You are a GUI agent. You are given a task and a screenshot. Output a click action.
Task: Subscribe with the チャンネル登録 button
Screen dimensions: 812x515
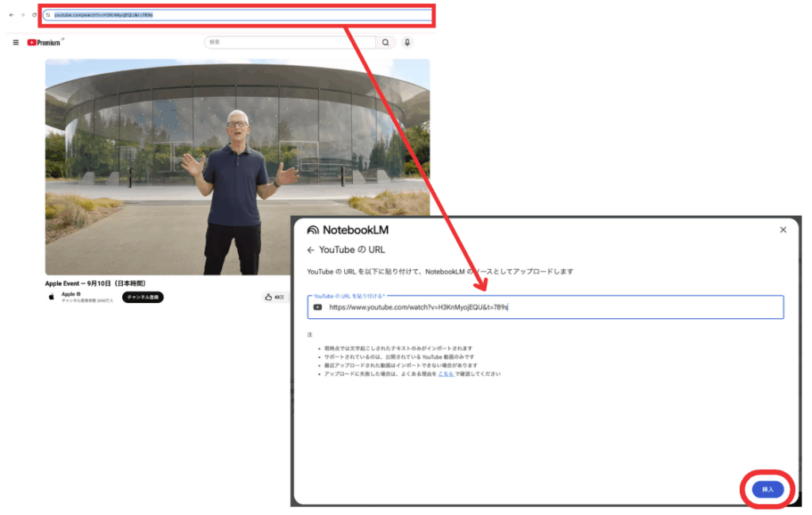pyautogui.click(x=143, y=298)
